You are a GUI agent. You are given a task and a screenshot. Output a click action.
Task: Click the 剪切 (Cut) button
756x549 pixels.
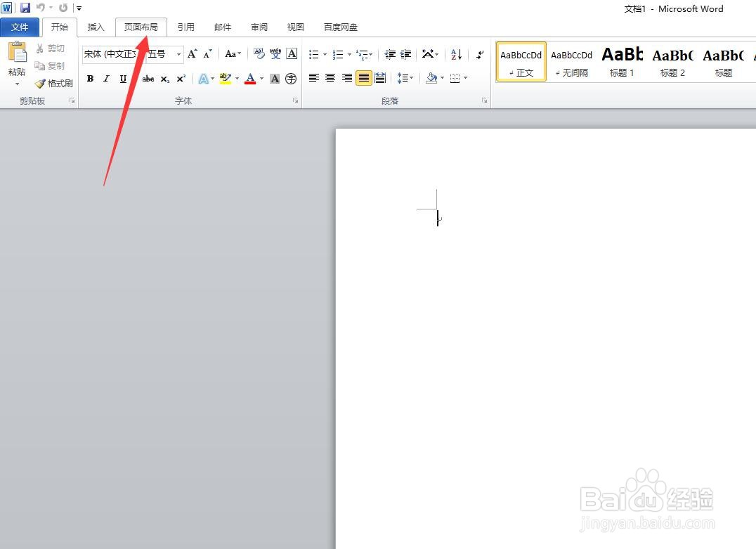pos(50,49)
